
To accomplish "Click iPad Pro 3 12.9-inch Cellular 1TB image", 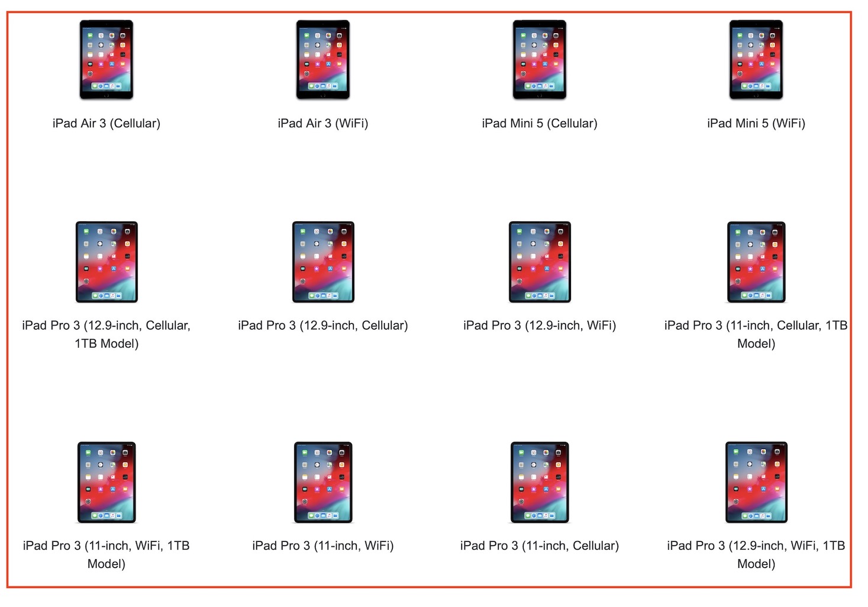I will pos(107,262).
